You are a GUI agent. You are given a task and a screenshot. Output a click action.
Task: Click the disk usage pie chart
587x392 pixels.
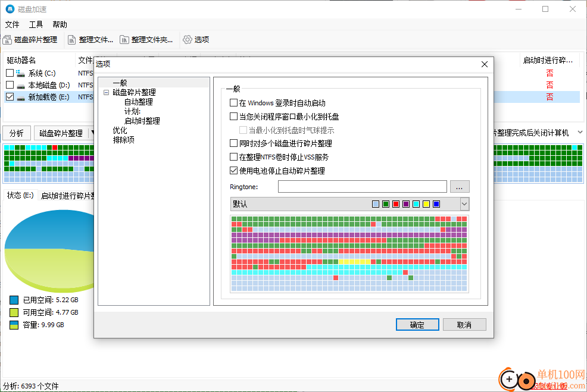click(49, 250)
